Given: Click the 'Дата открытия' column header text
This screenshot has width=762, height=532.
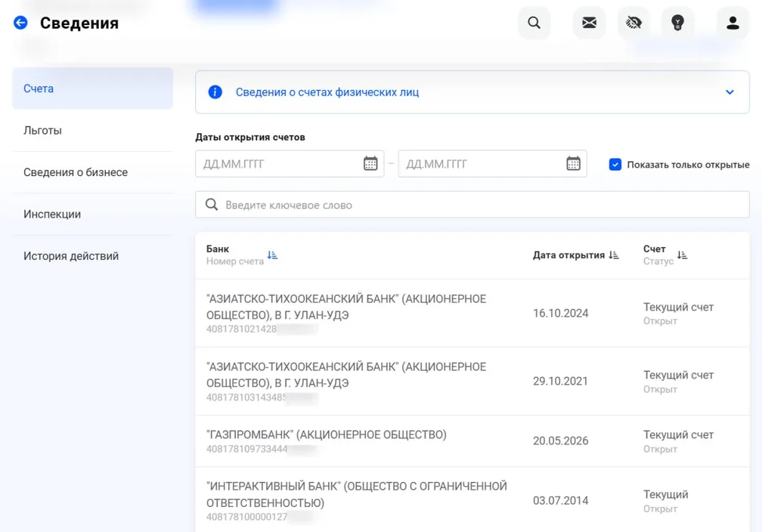Looking at the screenshot, I should 568,255.
